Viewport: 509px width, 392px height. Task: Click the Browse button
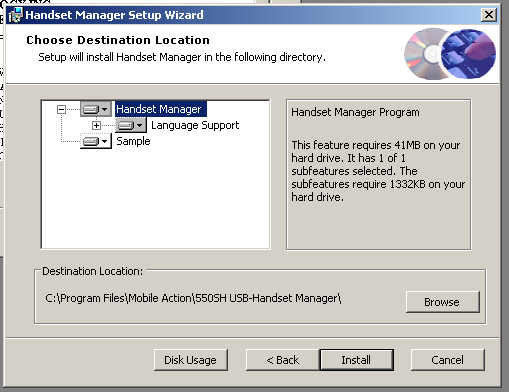[x=443, y=302]
